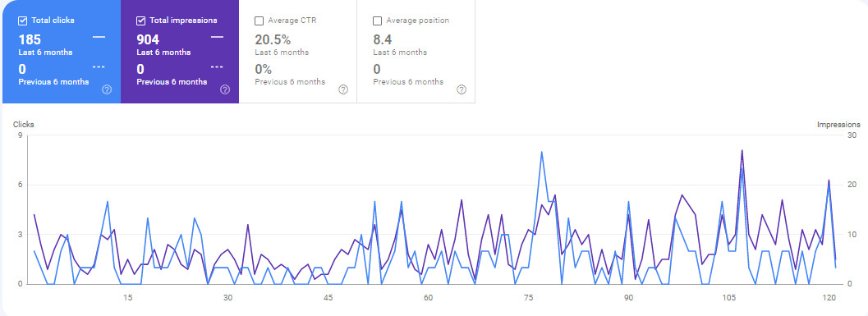Click the 75 label on the x-axis
The width and height of the screenshot is (868, 316).
(x=528, y=298)
